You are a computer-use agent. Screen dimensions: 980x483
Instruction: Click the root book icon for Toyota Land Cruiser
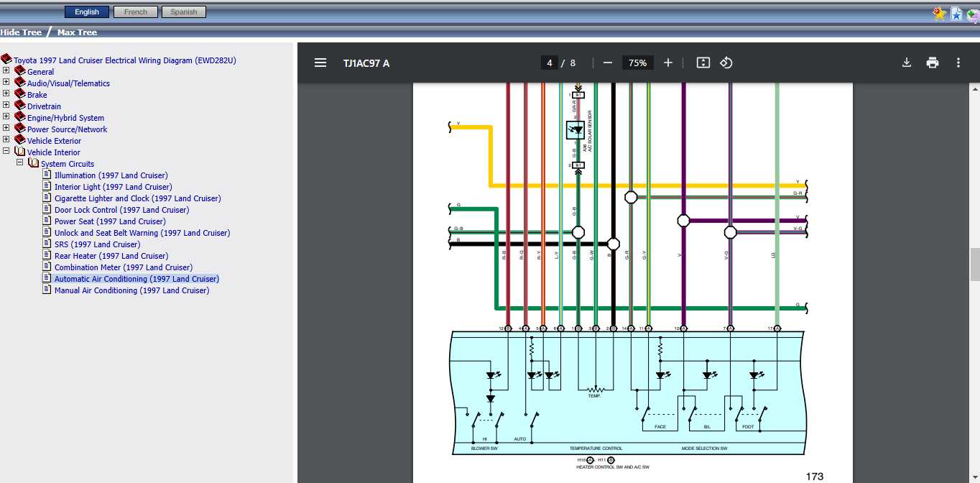(6, 60)
